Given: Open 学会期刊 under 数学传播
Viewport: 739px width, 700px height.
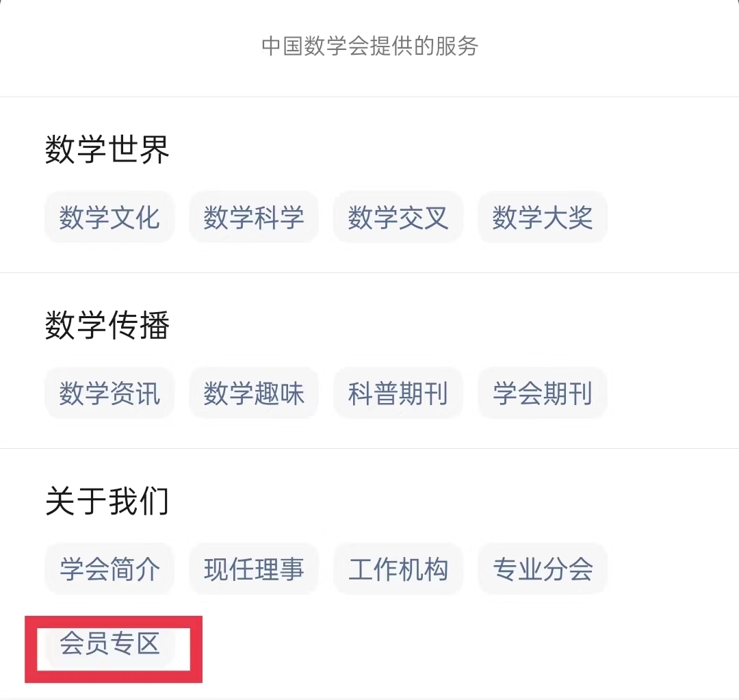Looking at the screenshot, I should [x=543, y=394].
